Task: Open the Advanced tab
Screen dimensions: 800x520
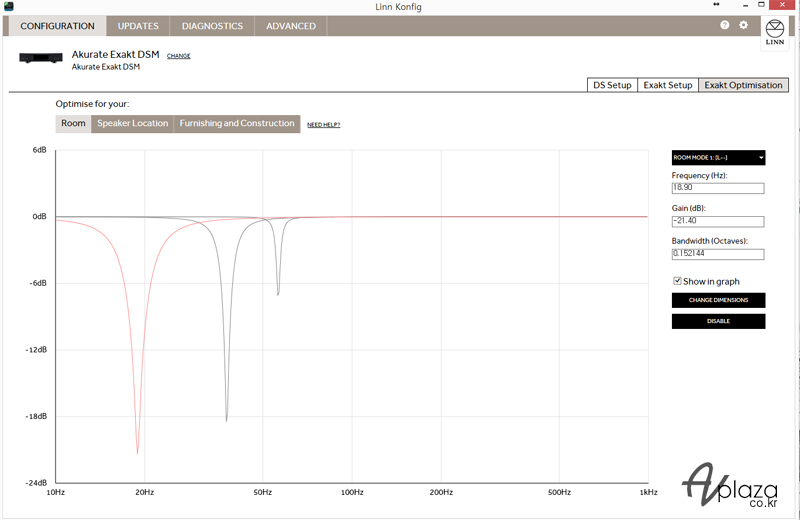Action: [291, 26]
